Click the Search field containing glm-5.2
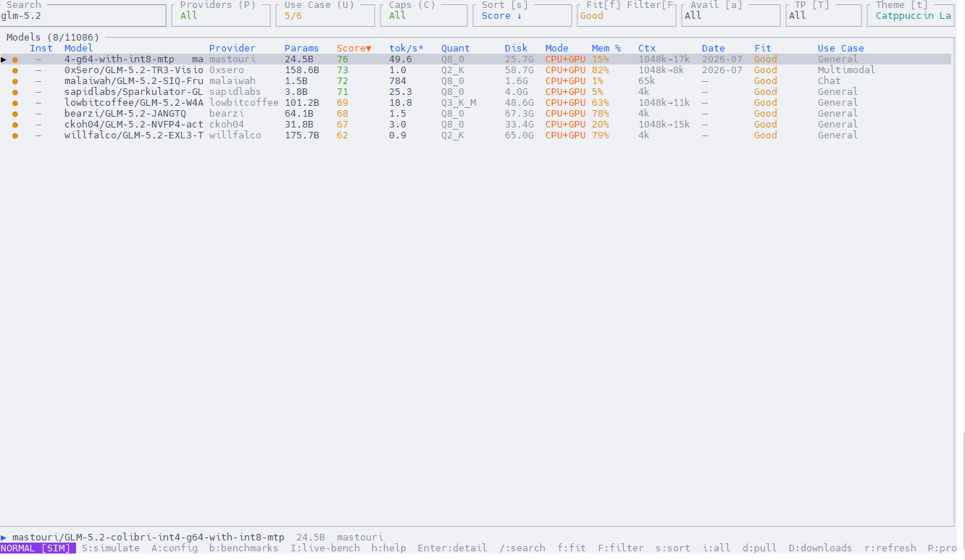The height and width of the screenshot is (560, 965). point(83,16)
